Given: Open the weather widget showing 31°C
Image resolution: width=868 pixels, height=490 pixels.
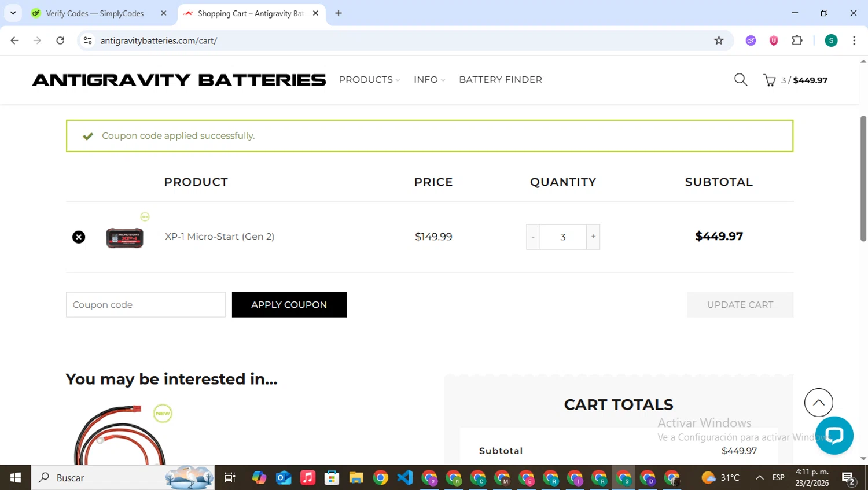Looking at the screenshot, I should point(720,478).
